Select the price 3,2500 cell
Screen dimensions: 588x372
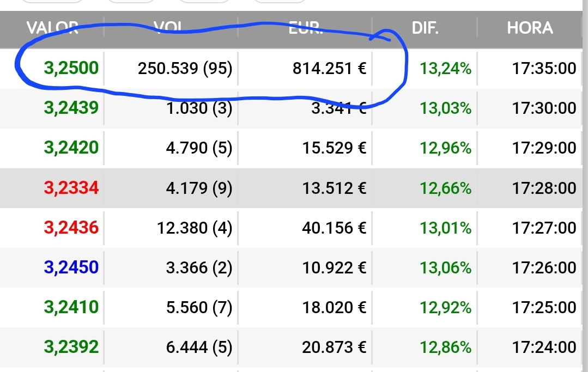[71, 68]
